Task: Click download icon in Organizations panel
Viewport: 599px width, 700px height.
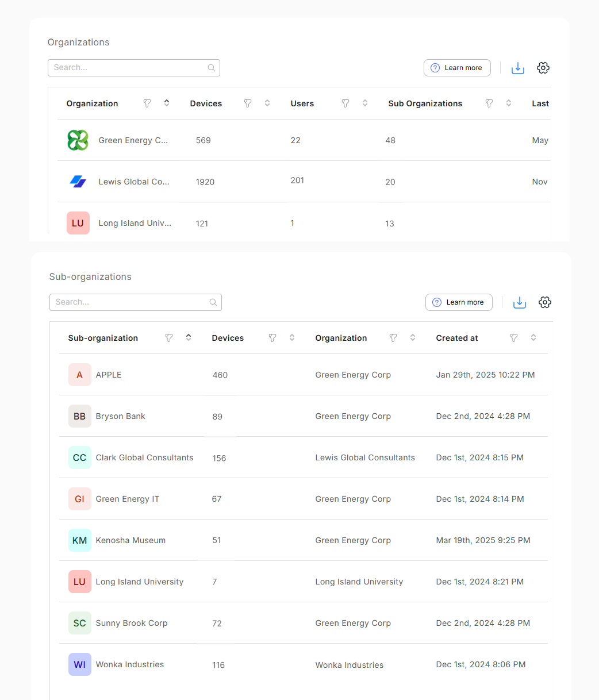Action: (518, 68)
